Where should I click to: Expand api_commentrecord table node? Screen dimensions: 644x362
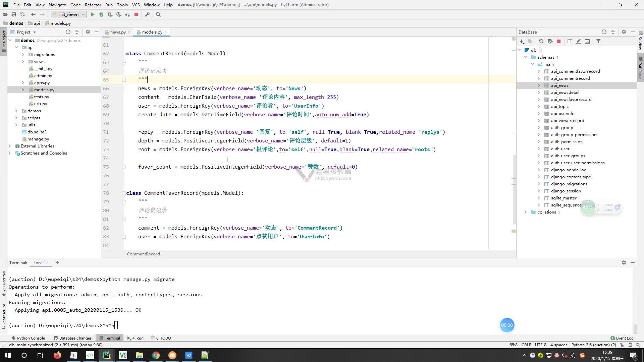click(539, 78)
